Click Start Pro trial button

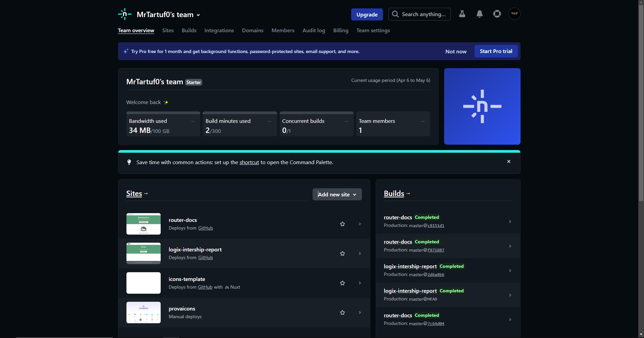coord(496,51)
